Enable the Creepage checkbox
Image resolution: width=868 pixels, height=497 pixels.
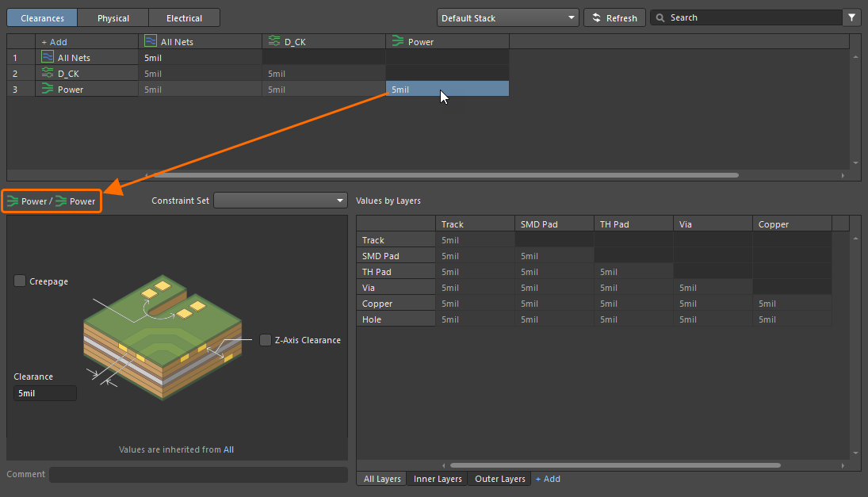tap(20, 281)
